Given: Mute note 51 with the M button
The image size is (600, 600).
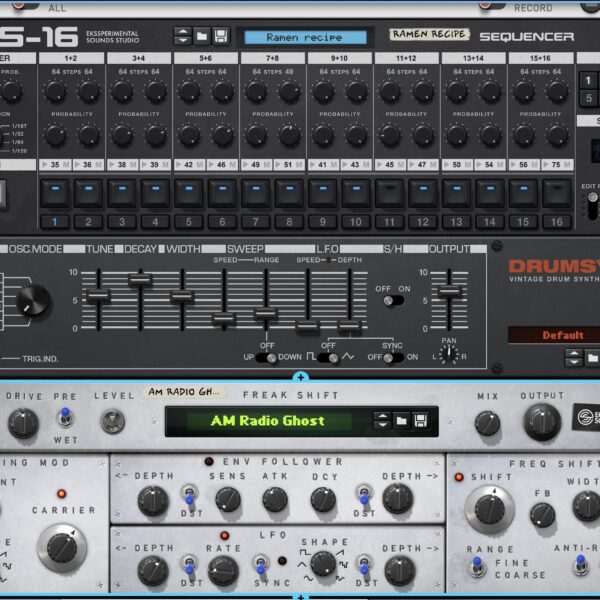Looking at the screenshot, I should (300, 165).
